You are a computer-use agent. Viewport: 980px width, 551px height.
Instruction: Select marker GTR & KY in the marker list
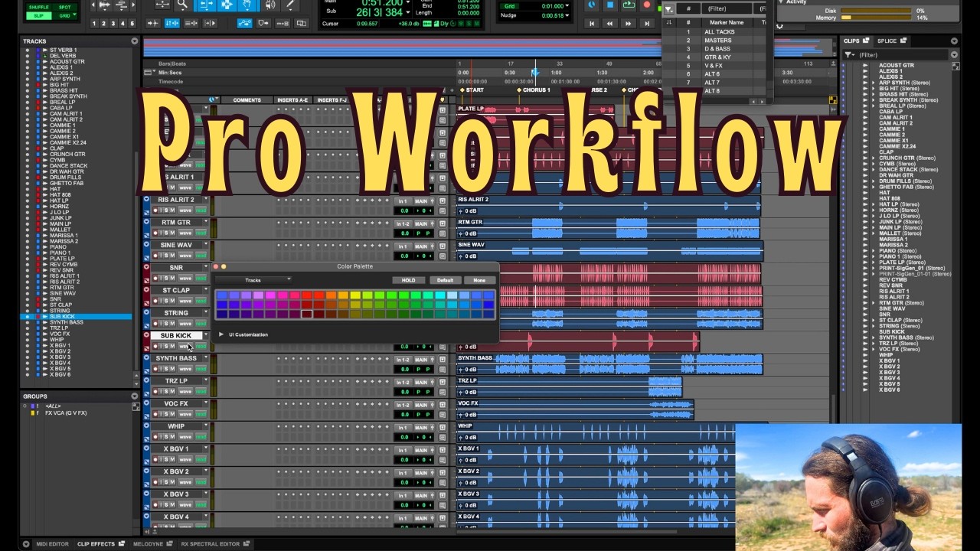pyautogui.click(x=717, y=57)
